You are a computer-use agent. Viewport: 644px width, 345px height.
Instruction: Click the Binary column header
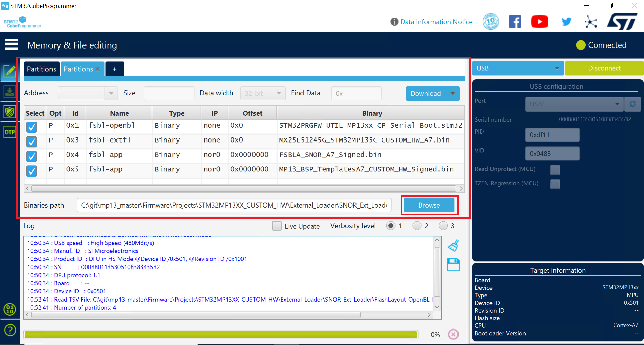click(372, 113)
